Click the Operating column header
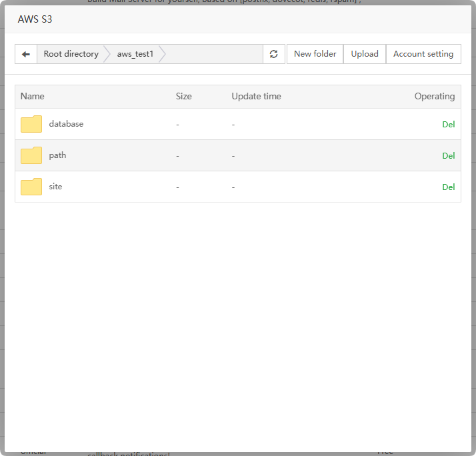The height and width of the screenshot is (456, 476). click(x=434, y=97)
